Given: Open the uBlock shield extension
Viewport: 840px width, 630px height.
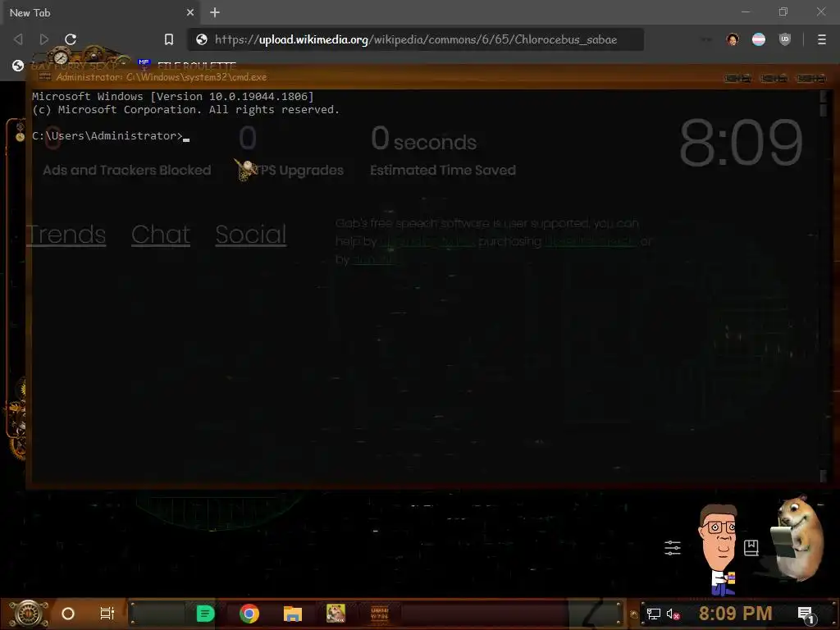Looking at the screenshot, I should pyautogui.click(x=785, y=39).
